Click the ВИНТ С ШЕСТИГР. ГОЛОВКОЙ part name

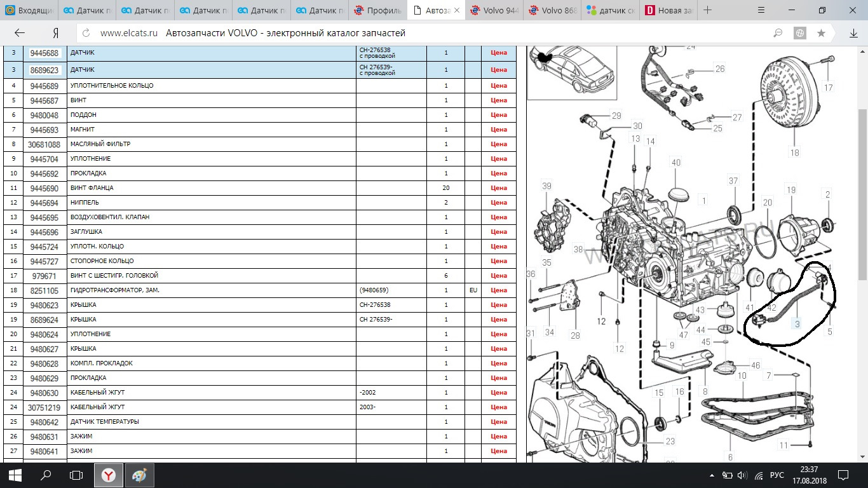[114, 276]
